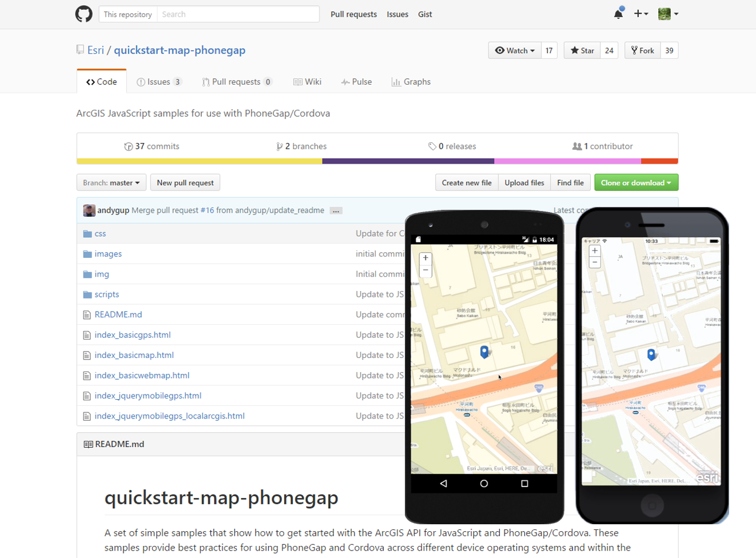The image size is (756, 558).
Task: Open Issues in the top navigation
Action: click(x=397, y=14)
